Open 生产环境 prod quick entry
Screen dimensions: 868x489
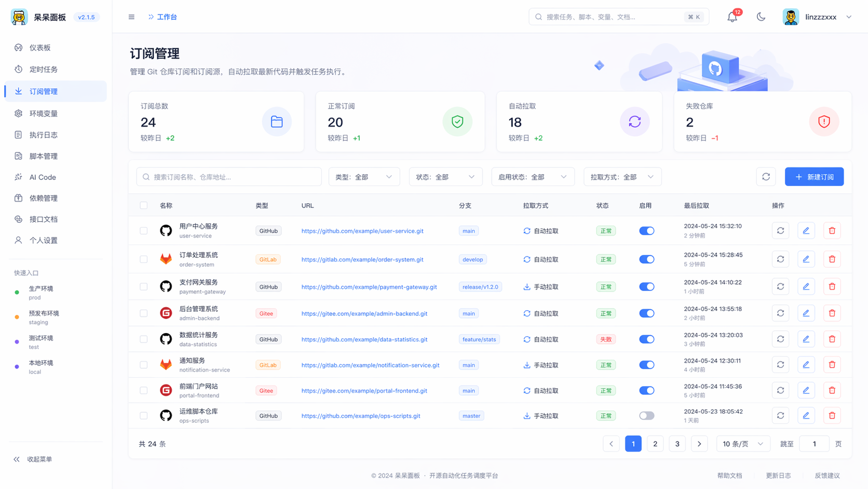point(40,293)
